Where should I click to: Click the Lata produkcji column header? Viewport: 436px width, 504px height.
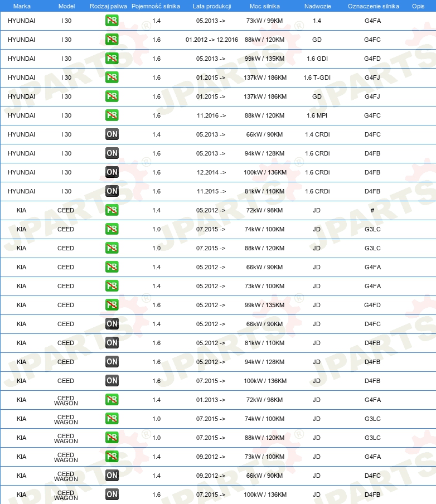click(212, 6)
